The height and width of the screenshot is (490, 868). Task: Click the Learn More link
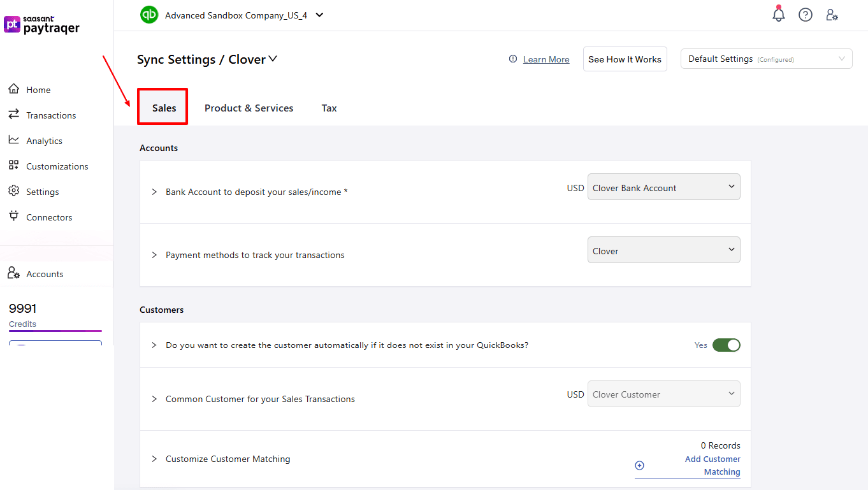coord(546,59)
